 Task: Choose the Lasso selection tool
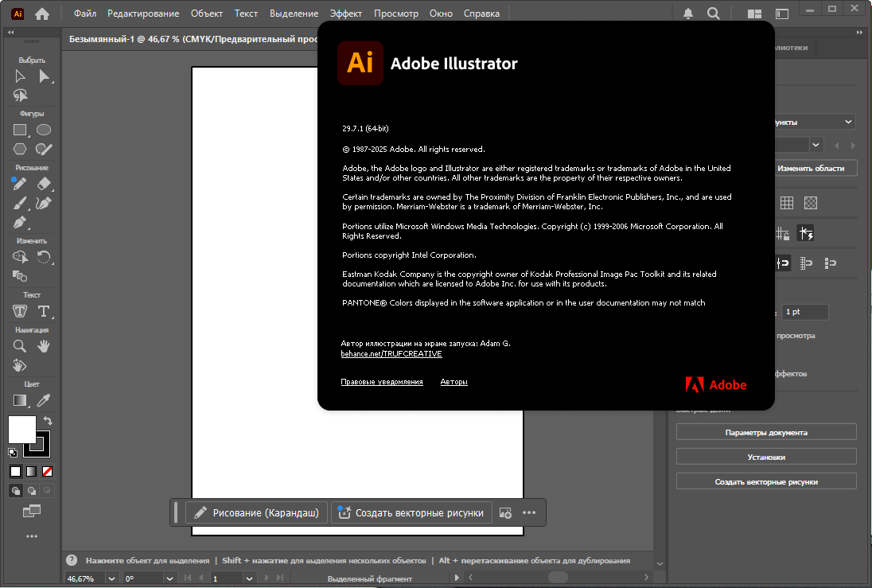(20, 95)
